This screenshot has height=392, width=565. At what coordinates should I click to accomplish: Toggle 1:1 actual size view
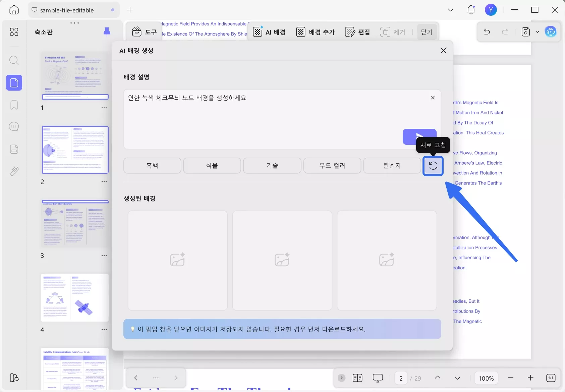click(x=550, y=378)
